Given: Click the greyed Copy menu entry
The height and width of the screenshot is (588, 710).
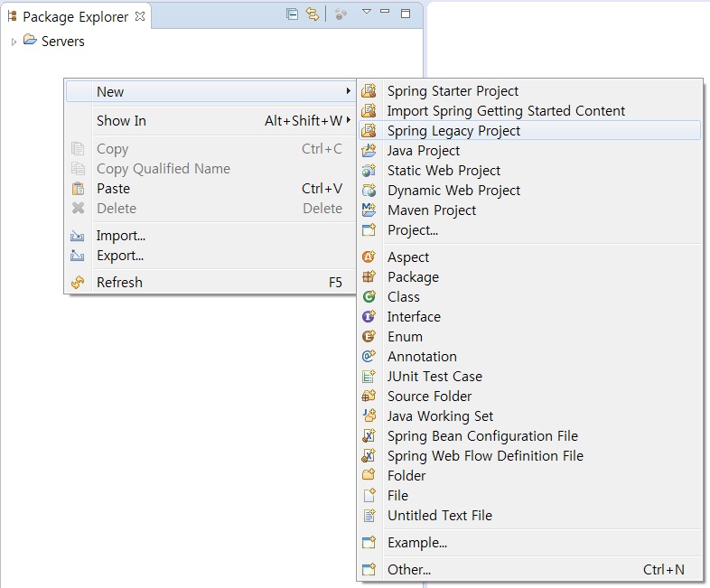Looking at the screenshot, I should click(x=210, y=148).
